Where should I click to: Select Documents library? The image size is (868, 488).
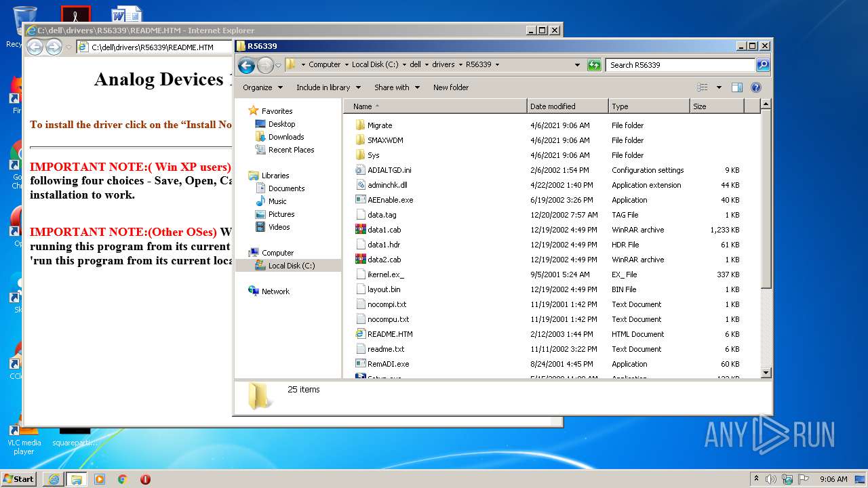click(286, 188)
